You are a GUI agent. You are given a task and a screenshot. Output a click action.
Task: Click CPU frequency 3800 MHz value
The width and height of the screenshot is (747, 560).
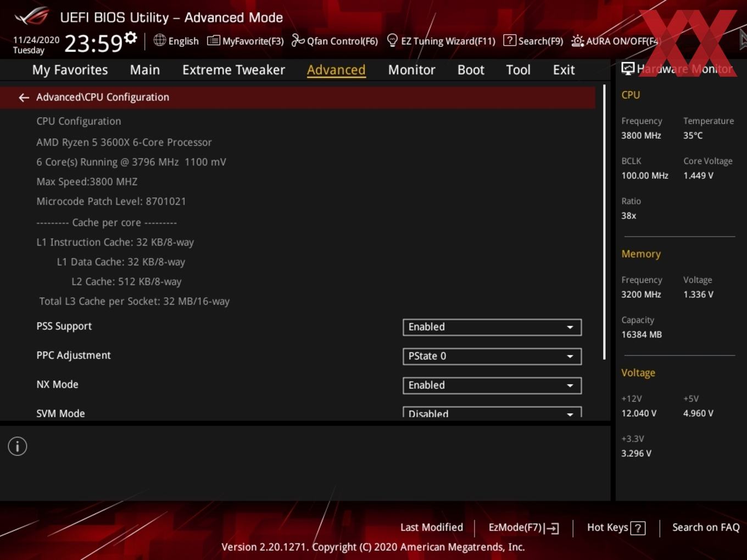tap(641, 136)
